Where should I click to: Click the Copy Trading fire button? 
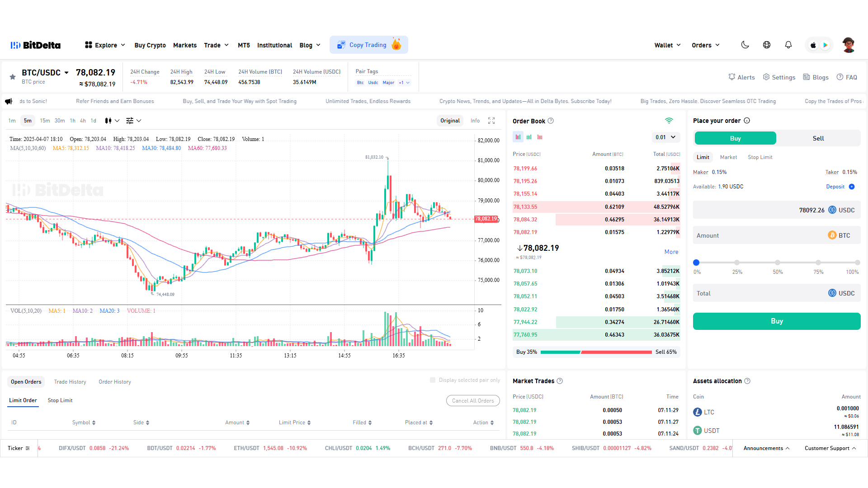(368, 45)
